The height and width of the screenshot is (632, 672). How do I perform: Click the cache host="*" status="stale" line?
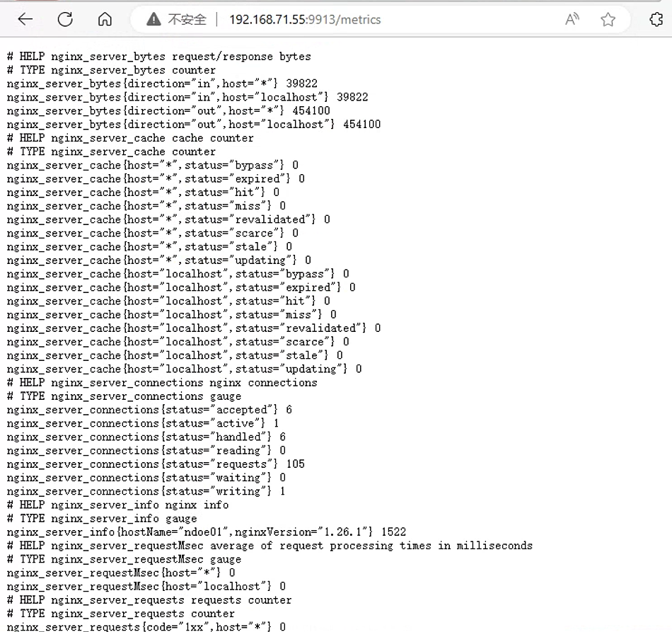click(149, 247)
